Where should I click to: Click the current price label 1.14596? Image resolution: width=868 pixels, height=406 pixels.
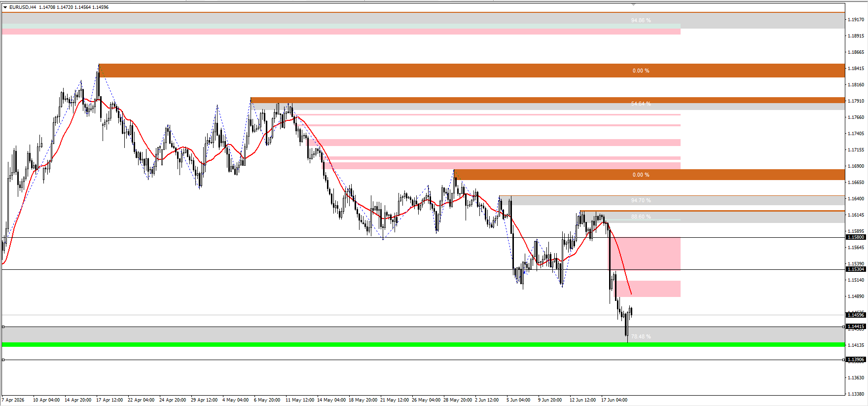point(856,315)
